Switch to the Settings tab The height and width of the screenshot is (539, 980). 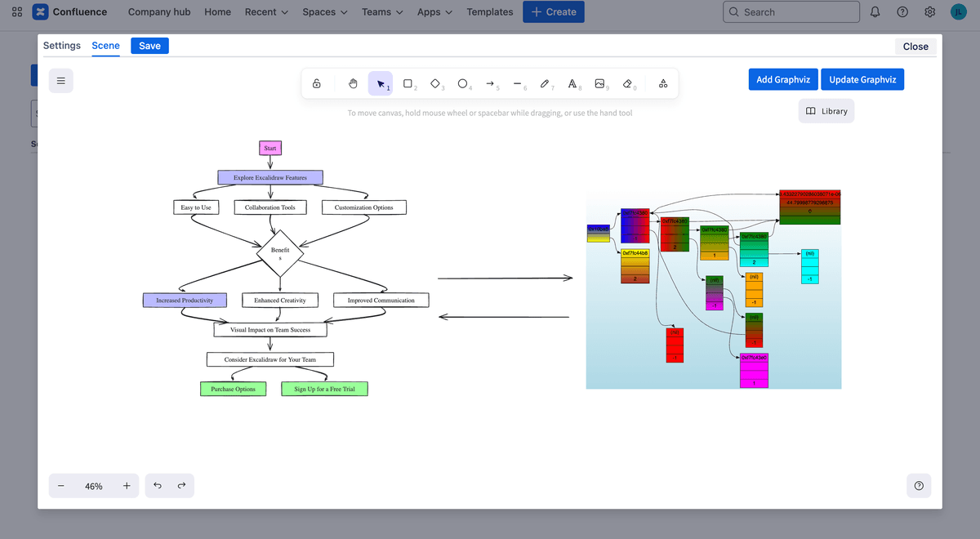point(62,46)
